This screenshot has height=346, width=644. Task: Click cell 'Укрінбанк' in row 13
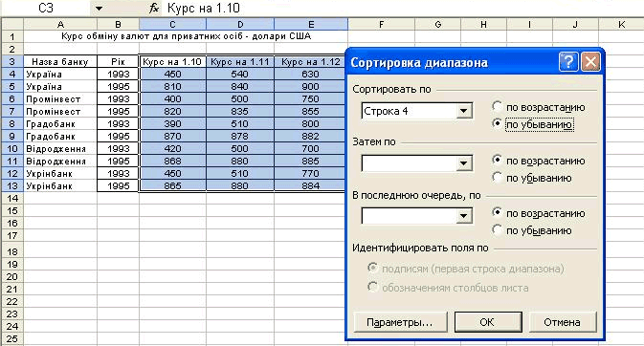[x=60, y=186]
